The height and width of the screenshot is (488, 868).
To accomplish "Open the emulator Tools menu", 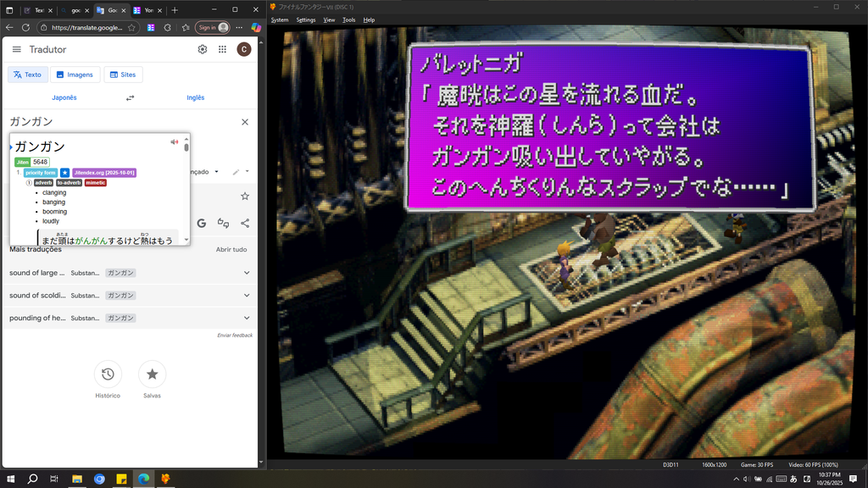I will (348, 19).
